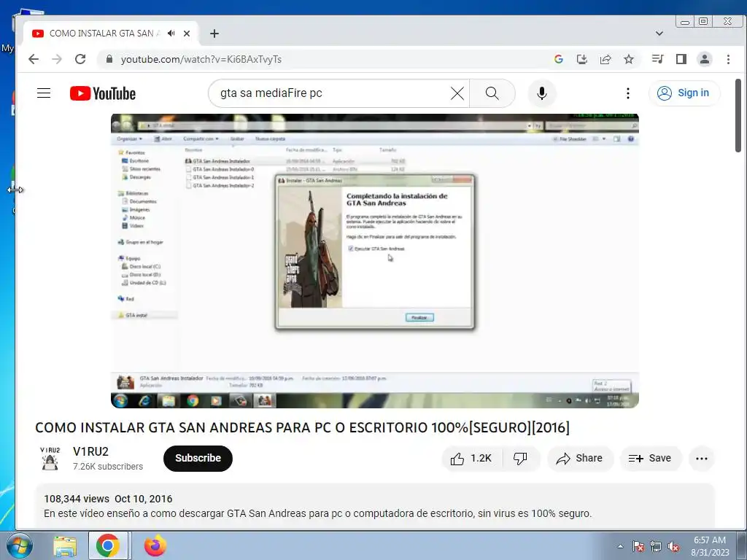
Task: Open media controls in Chrome toolbar
Action: (658, 59)
